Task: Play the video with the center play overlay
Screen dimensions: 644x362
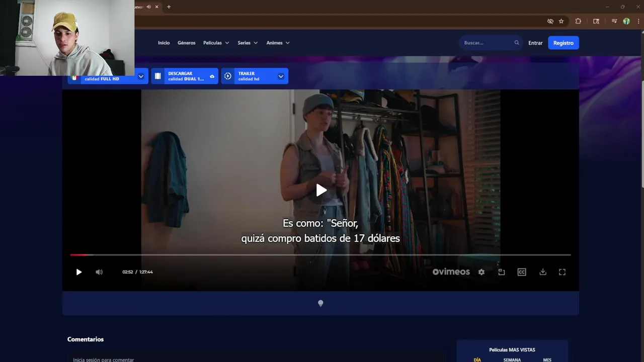Action: click(321, 190)
